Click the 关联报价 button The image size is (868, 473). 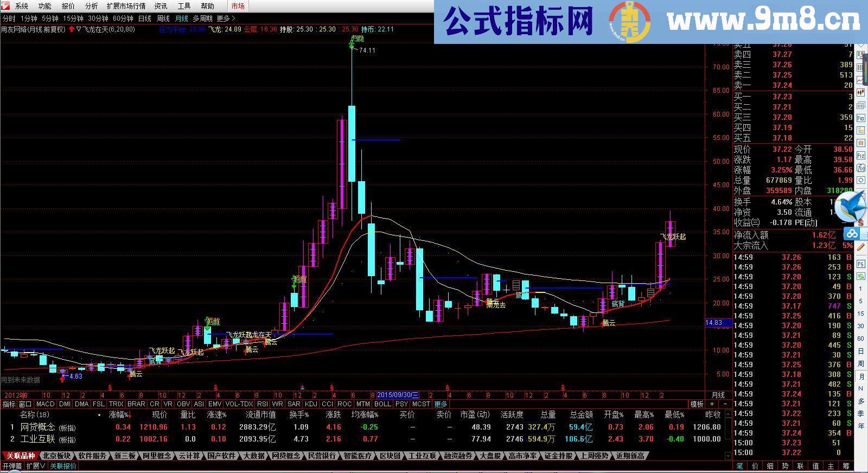coord(63,466)
